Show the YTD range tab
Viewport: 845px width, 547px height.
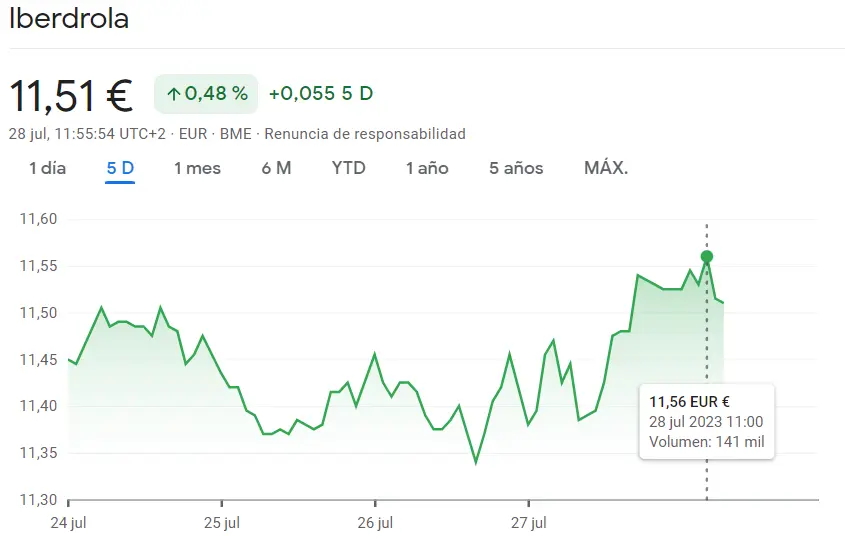coord(349,168)
